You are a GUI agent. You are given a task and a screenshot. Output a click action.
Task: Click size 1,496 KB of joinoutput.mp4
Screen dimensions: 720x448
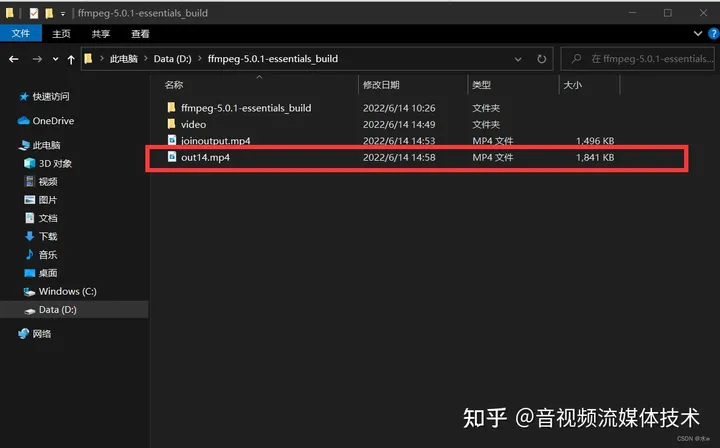click(x=595, y=141)
